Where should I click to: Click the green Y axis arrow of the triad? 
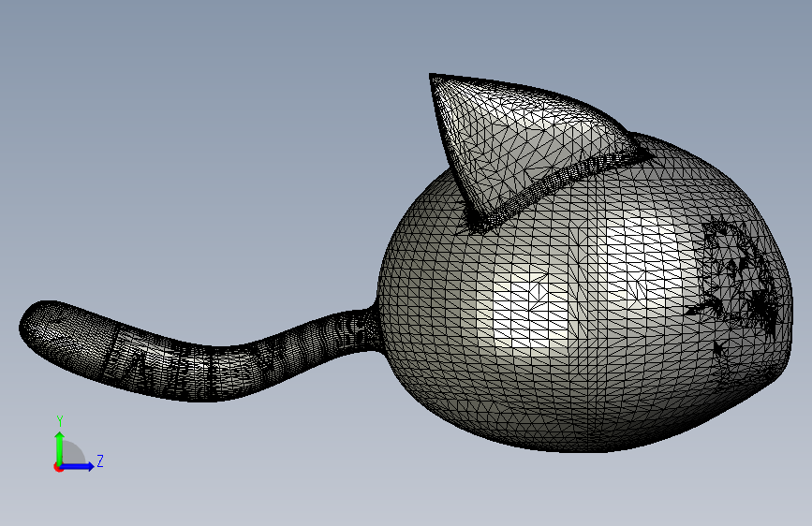pos(60,447)
